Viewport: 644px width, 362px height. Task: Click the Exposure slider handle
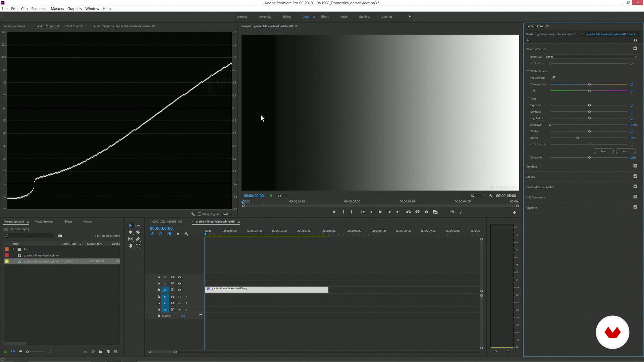pos(589,105)
